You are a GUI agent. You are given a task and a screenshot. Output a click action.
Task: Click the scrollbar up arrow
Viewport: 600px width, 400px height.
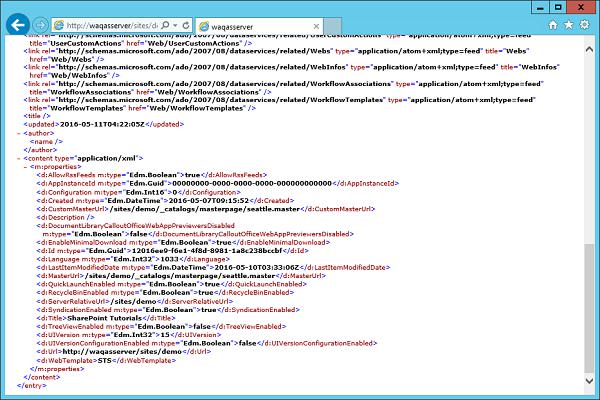point(589,49)
